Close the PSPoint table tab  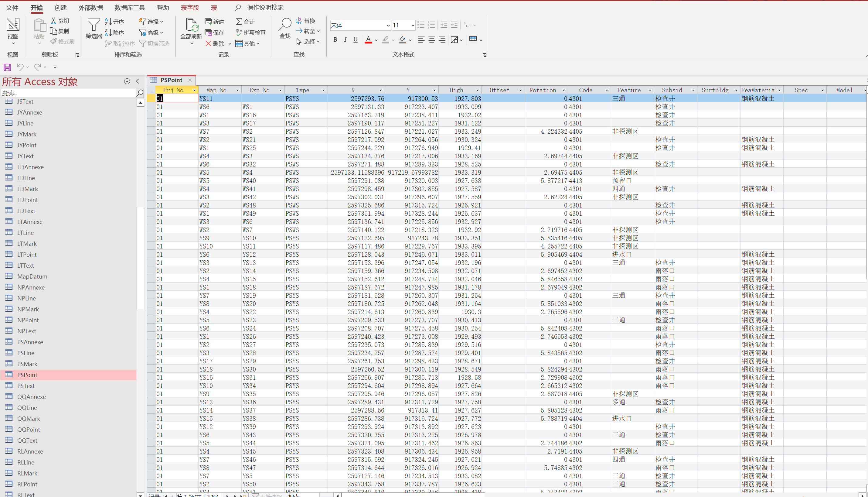coord(190,80)
